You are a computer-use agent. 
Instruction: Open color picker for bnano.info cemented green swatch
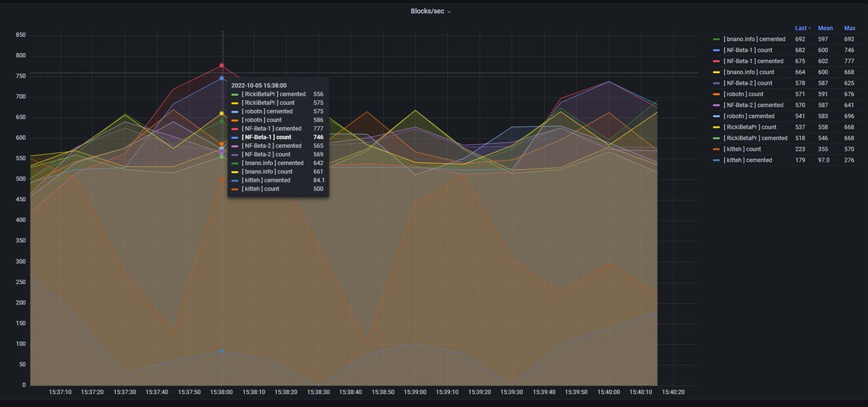pos(716,39)
